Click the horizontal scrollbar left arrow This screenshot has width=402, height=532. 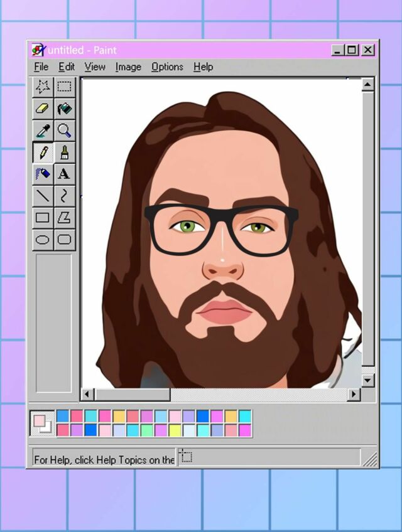click(87, 394)
